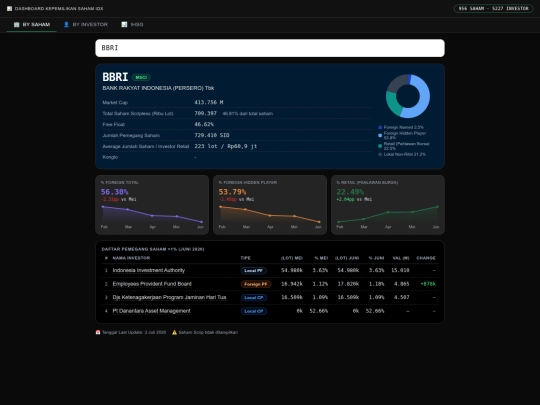Click the person icon on By Investor tab
Screen dimensions: 540x405
66,24
